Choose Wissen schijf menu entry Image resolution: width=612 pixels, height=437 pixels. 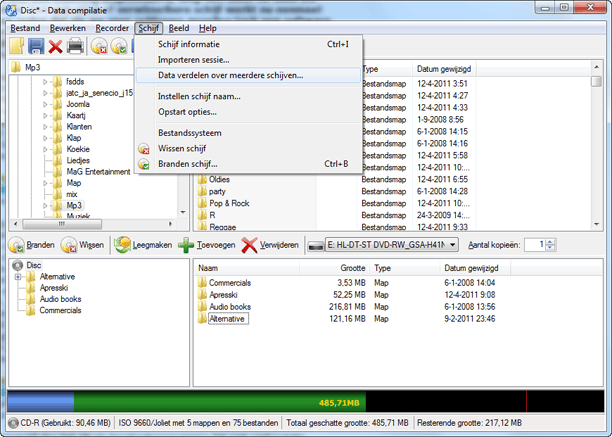click(248, 149)
